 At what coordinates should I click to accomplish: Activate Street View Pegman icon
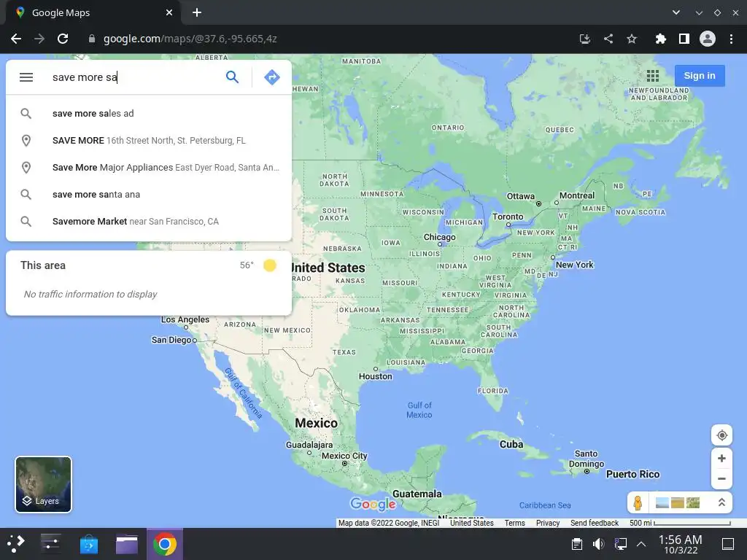tap(638, 503)
